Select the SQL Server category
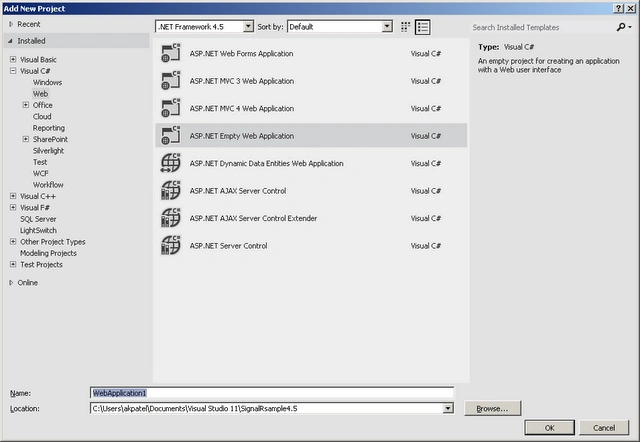Viewport: 640px width, 442px height. tap(38, 219)
